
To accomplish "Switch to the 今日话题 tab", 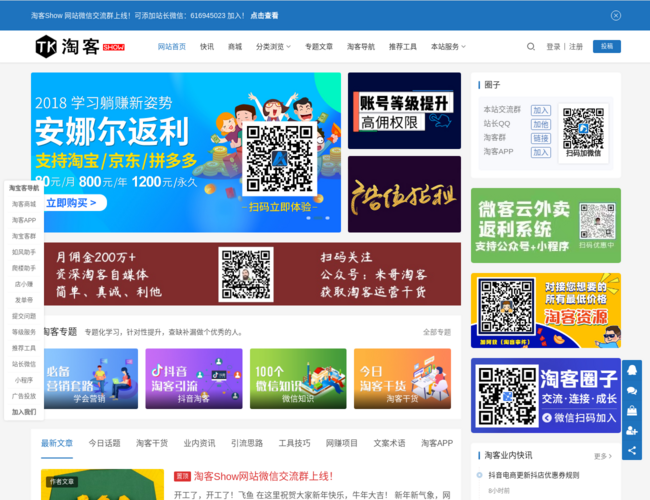I will (104, 443).
